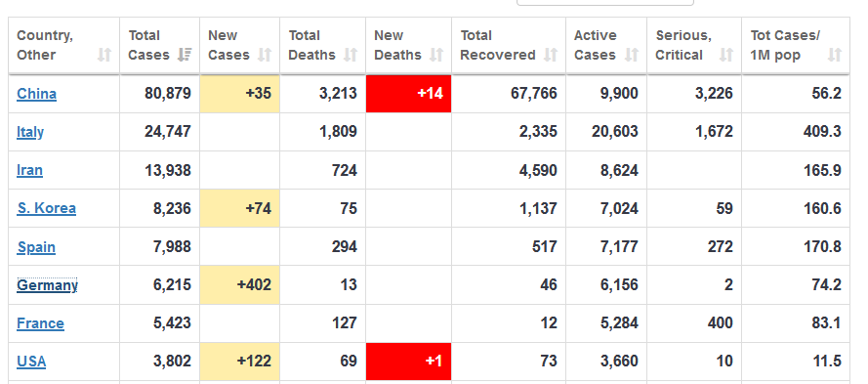Open the China country link

pos(36,94)
